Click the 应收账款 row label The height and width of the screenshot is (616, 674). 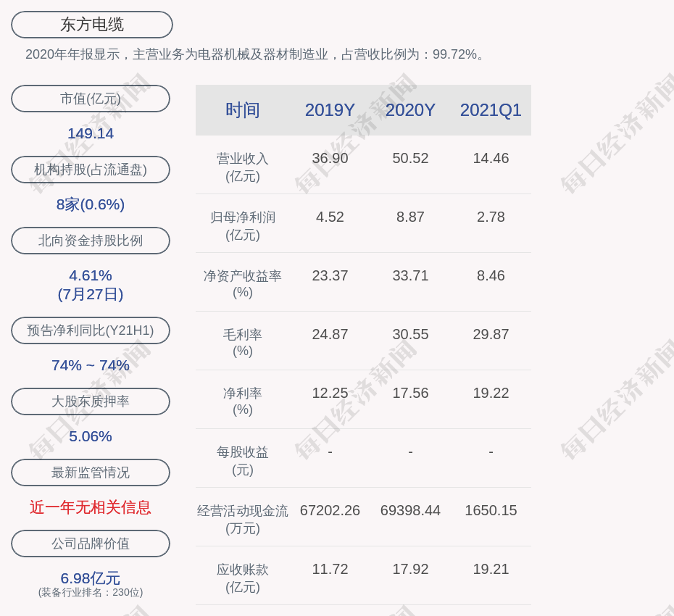(243, 578)
